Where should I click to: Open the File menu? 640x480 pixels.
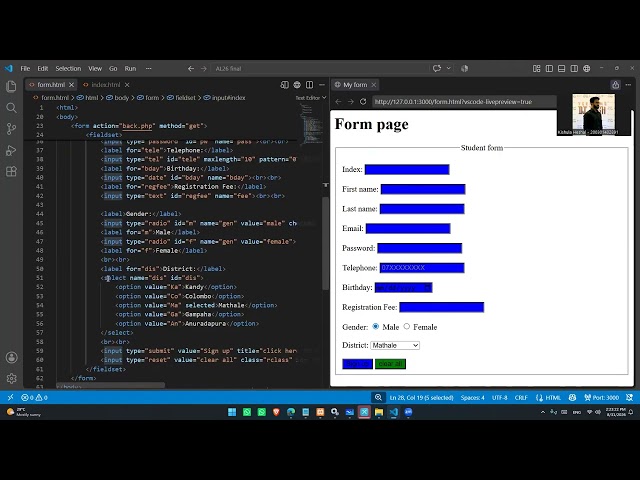(25, 69)
